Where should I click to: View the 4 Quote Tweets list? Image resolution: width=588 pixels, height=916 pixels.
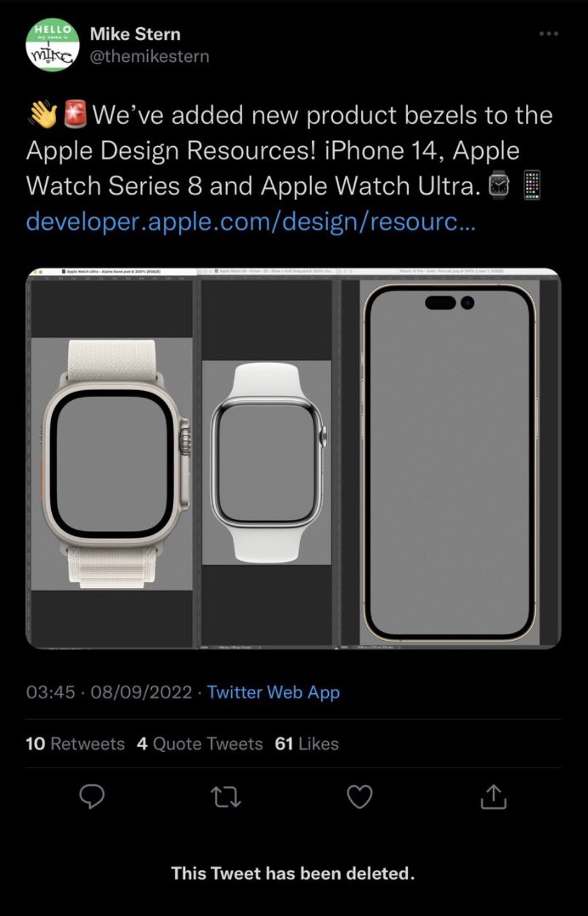click(200, 744)
